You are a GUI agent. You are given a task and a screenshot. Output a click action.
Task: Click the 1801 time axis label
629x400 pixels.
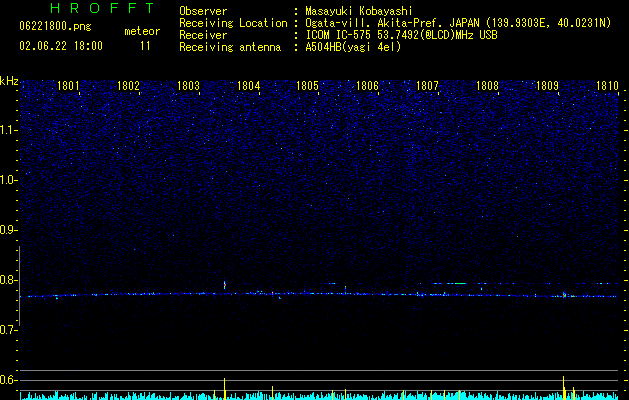click(68, 86)
